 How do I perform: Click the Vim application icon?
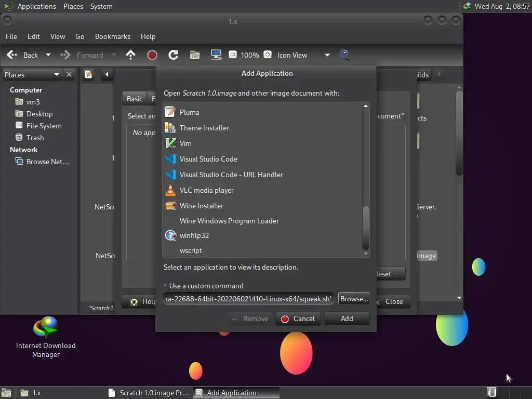coord(170,143)
